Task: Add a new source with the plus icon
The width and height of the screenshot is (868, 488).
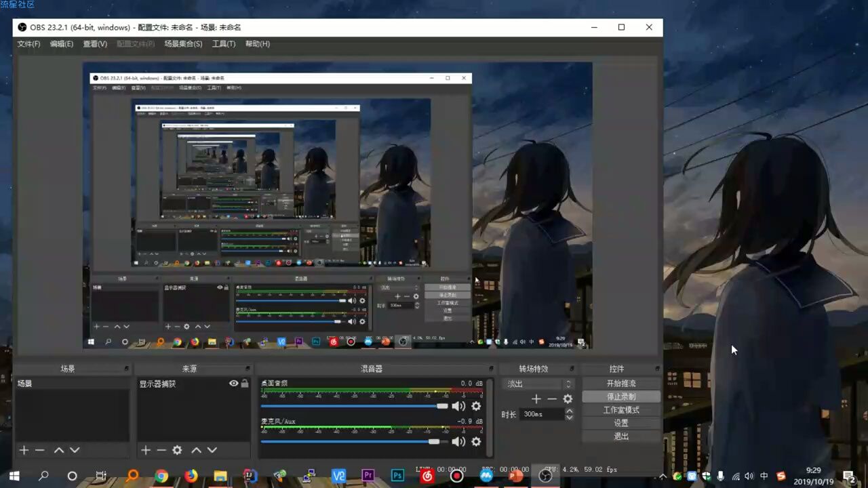Action: pos(145,450)
